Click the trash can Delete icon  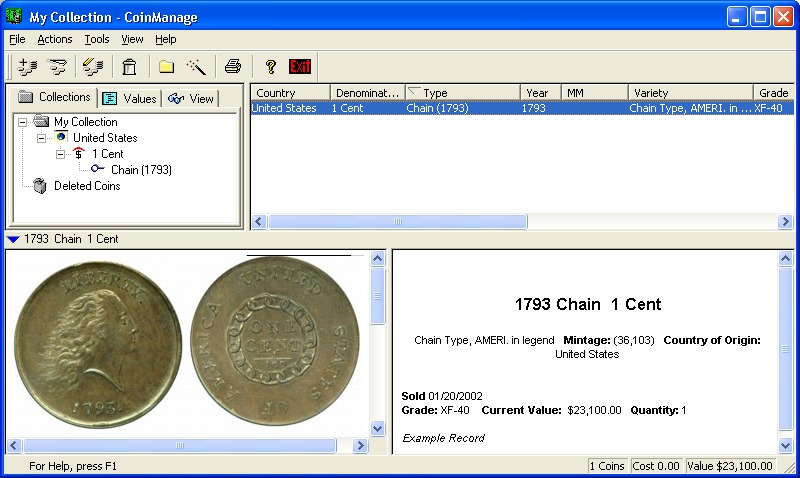[x=130, y=67]
